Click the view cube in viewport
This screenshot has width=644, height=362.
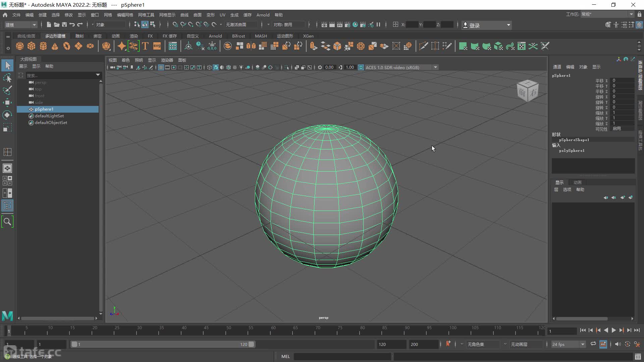click(528, 90)
